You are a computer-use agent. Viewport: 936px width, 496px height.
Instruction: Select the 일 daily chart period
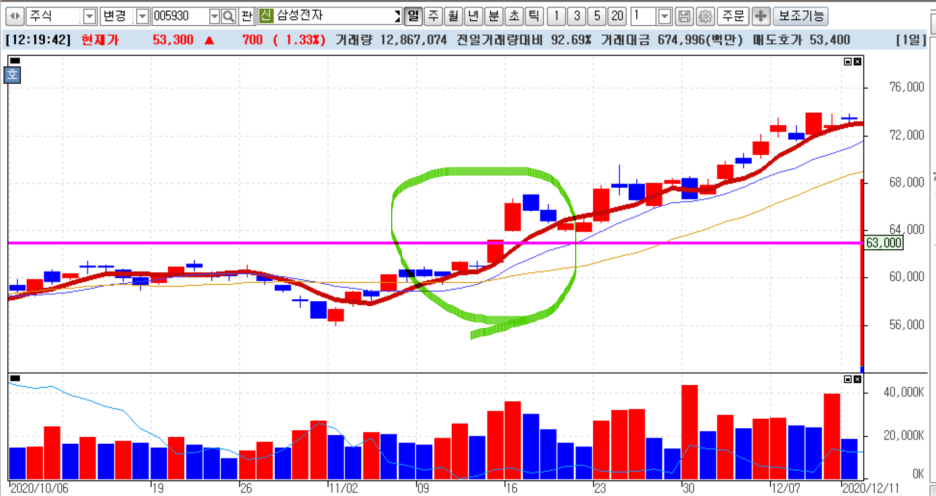(413, 16)
